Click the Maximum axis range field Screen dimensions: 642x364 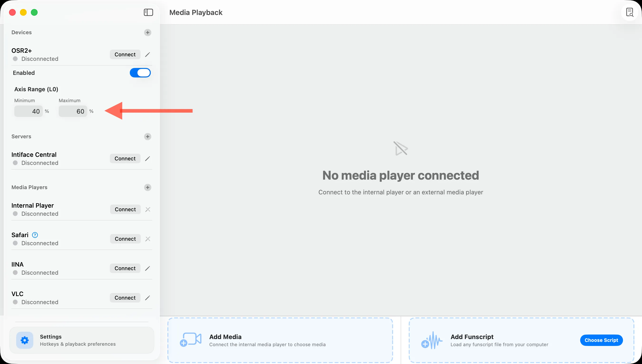click(73, 111)
